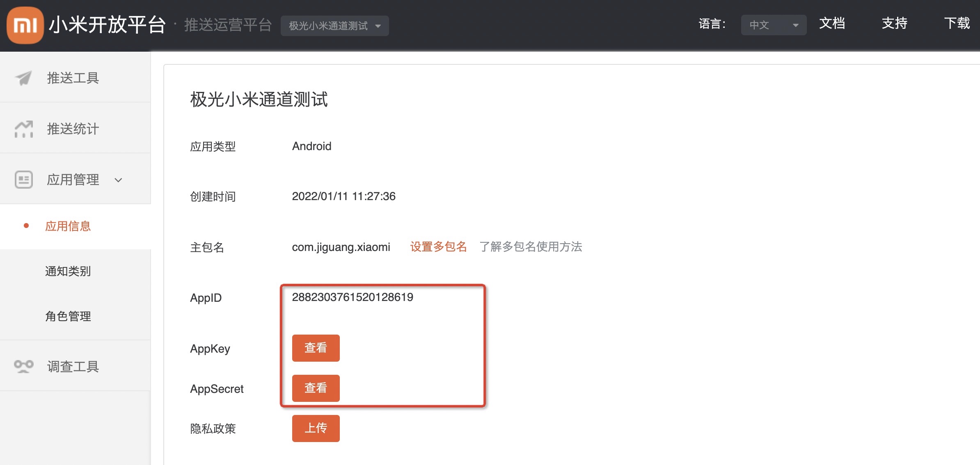This screenshot has width=980, height=465.
Task: Select the package name com.jiguang.xiaomi
Action: [x=341, y=247]
